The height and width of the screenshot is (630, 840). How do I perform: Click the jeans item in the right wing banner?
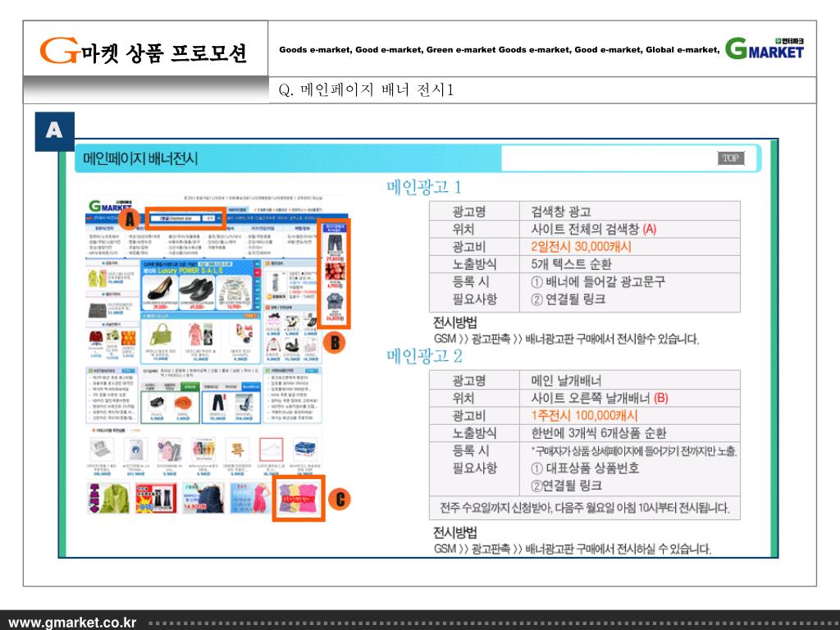tap(335, 245)
